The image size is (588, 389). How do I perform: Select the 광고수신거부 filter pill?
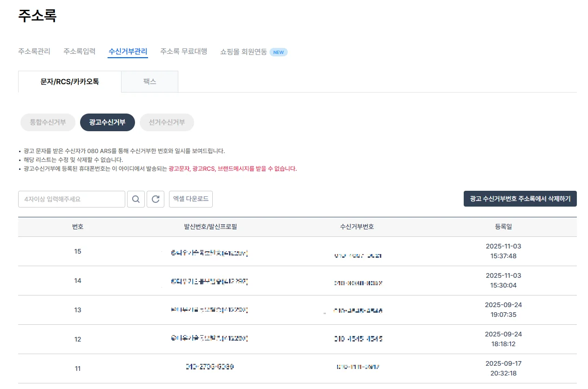[x=107, y=122]
